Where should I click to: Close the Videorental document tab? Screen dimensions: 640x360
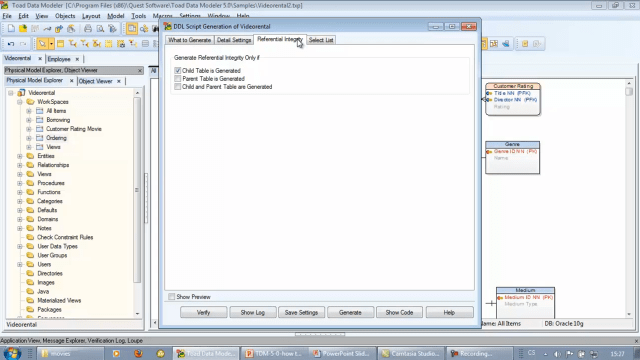(40, 59)
